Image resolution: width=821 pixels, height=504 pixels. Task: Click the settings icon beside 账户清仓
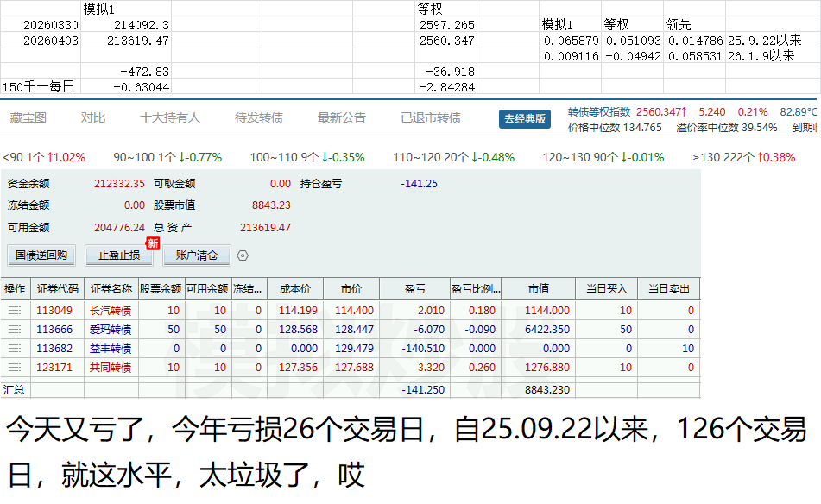243,255
